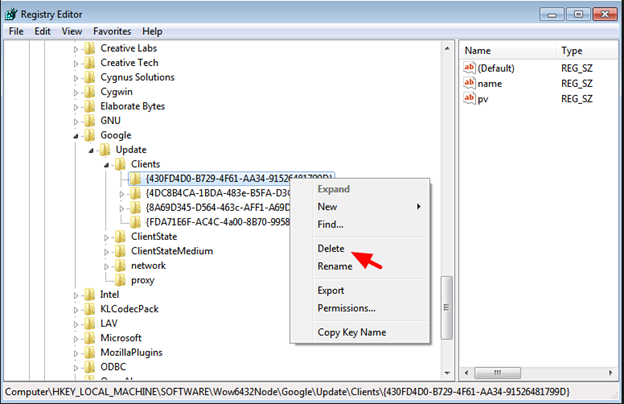Click the name value string icon
The image size is (624, 404).
tap(469, 83)
